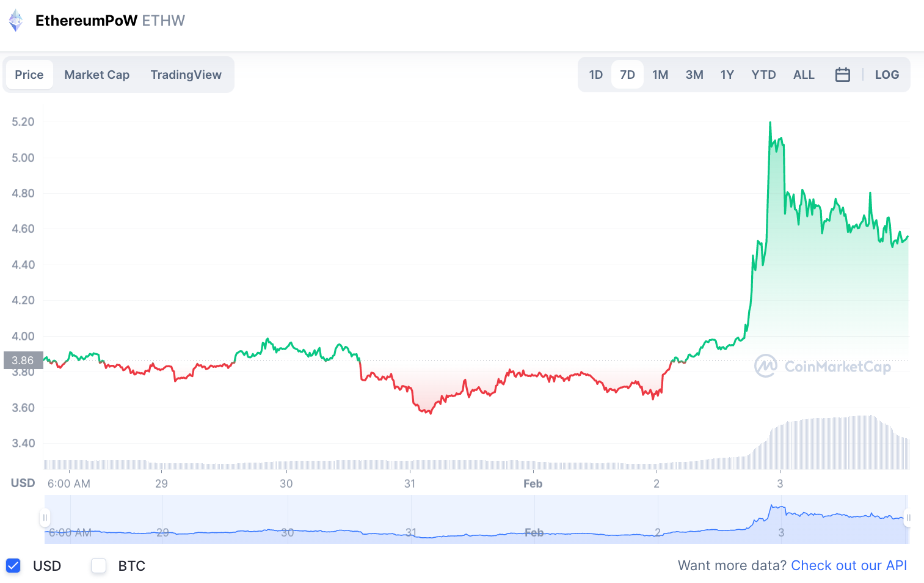This screenshot has width=924, height=583.
Task: Click the 6:00 AM x-axis label
Action: (69, 483)
